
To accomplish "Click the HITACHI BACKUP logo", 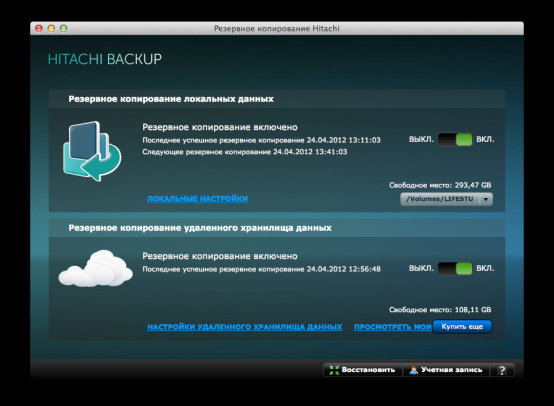I will [105, 59].
